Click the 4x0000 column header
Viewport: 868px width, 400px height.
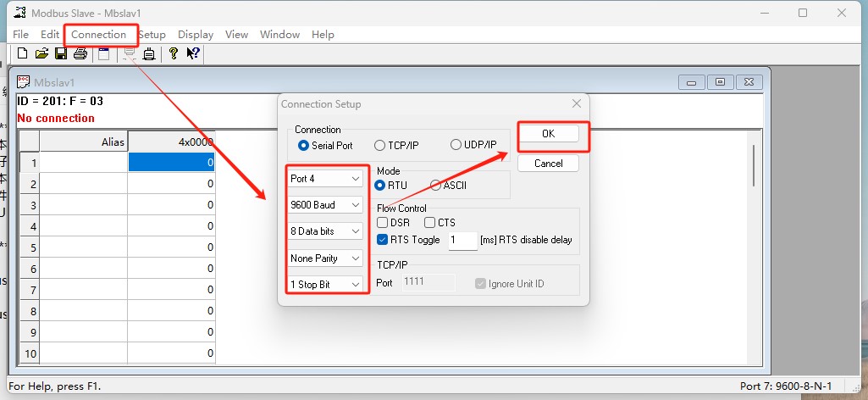[x=172, y=142]
